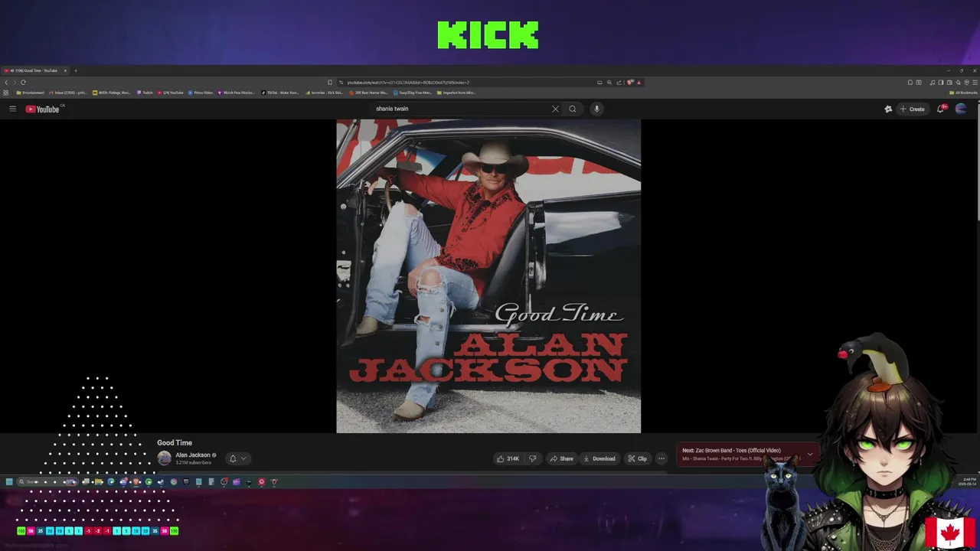The height and width of the screenshot is (551, 980).
Task: Open site settings icon beside the URL
Action: pos(341,82)
